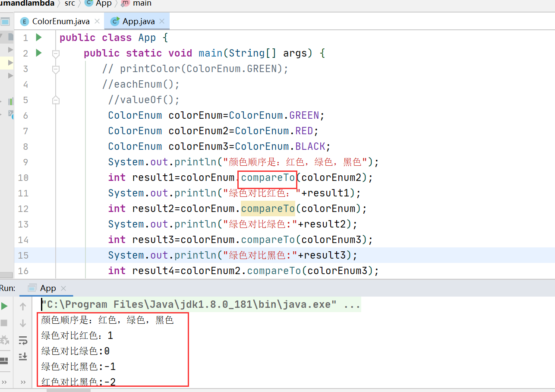Click console output 绿色对比绿色:0
This screenshot has width=555, height=392.
pos(76,351)
